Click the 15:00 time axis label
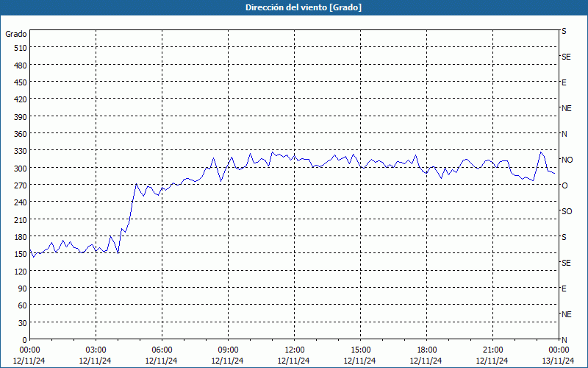 pos(360,350)
